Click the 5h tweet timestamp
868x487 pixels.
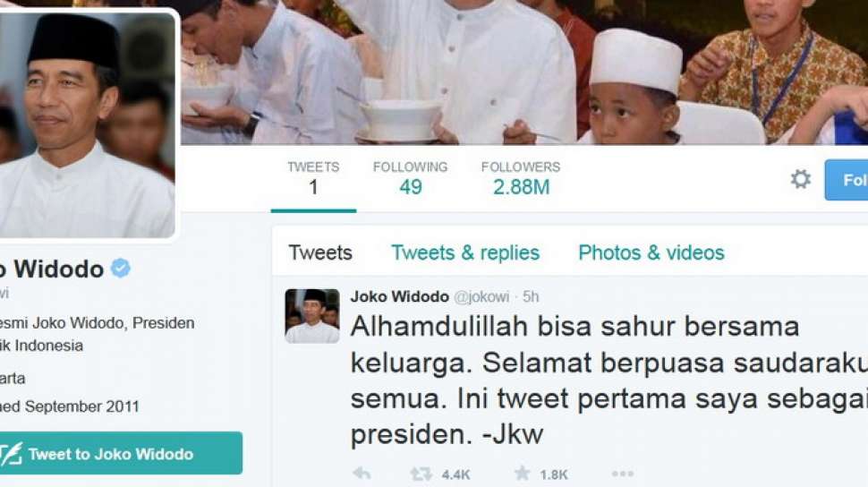pos(531,297)
